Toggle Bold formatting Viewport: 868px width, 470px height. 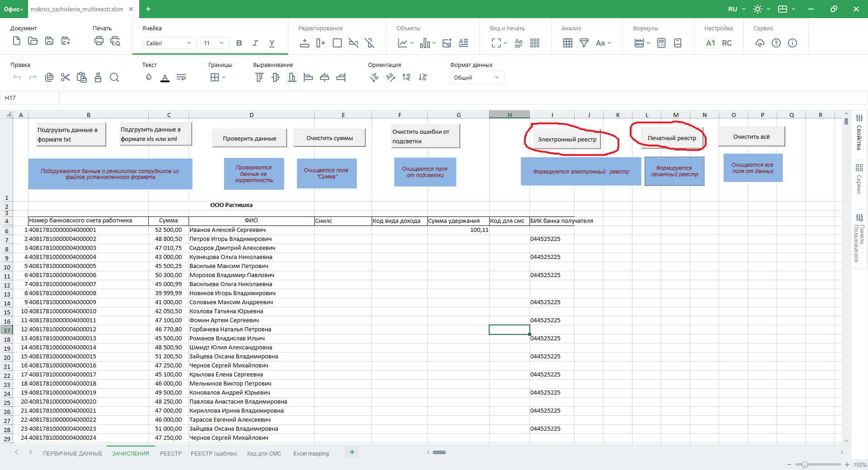click(x=239, y=43)
